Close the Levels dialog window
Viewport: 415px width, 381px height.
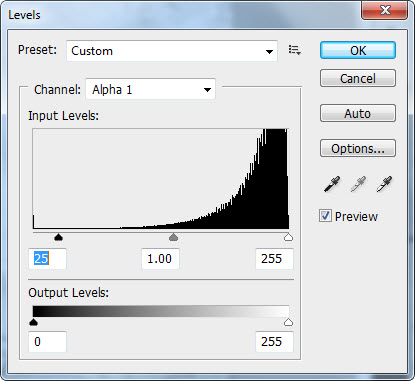385,10
